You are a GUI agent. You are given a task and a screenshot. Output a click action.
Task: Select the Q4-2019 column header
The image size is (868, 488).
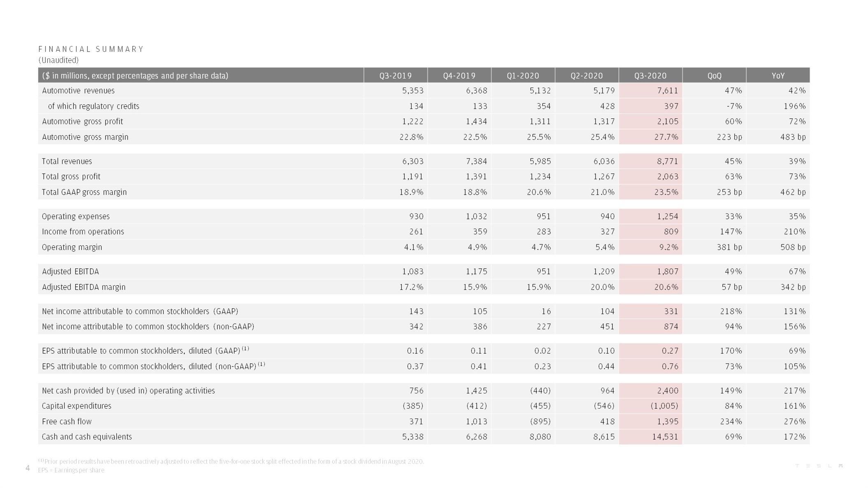459,75
